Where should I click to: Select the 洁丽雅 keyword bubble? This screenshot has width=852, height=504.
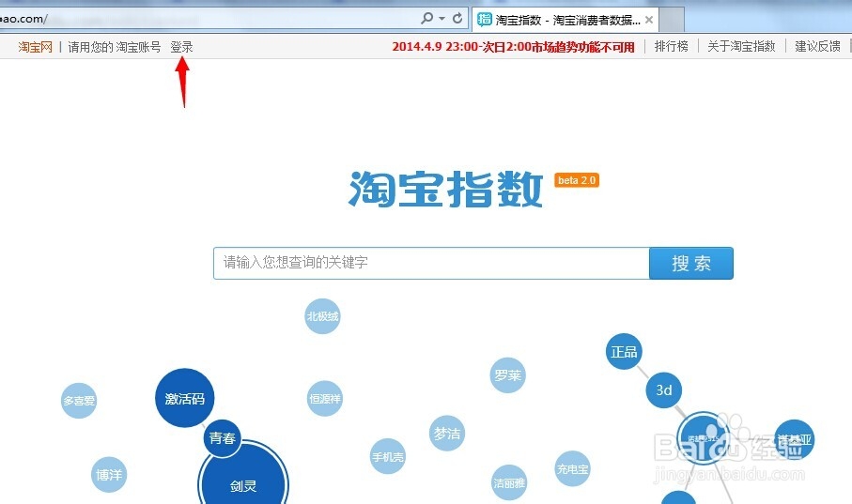coord(508,482)
